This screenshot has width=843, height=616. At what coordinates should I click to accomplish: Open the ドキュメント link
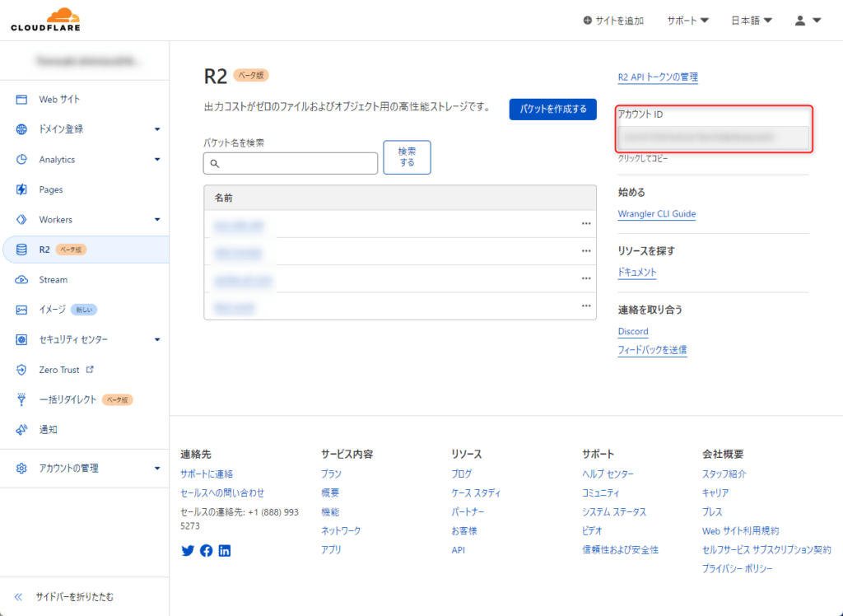(x=637, y=273)
